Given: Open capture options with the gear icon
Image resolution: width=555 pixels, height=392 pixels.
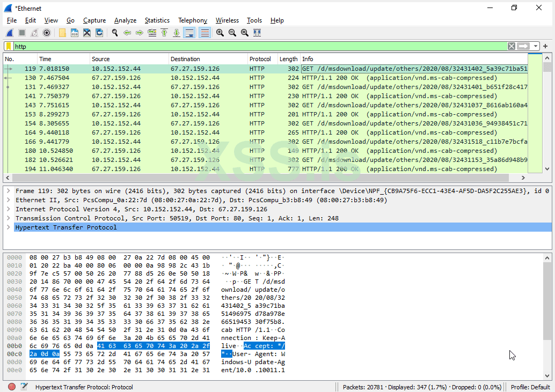Looking at the screenshot, I should (47, 33).
